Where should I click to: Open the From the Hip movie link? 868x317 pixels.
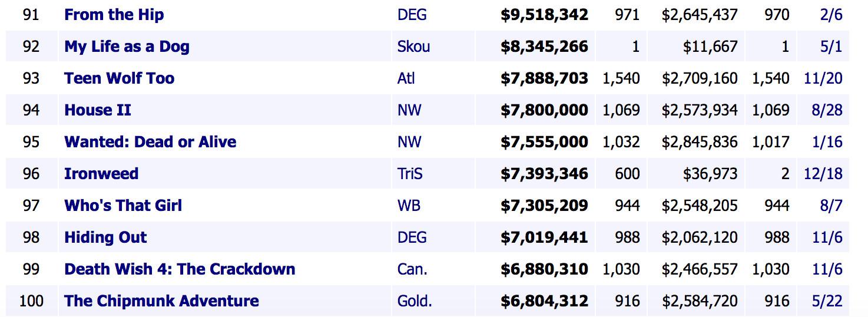tap(114, 15)
